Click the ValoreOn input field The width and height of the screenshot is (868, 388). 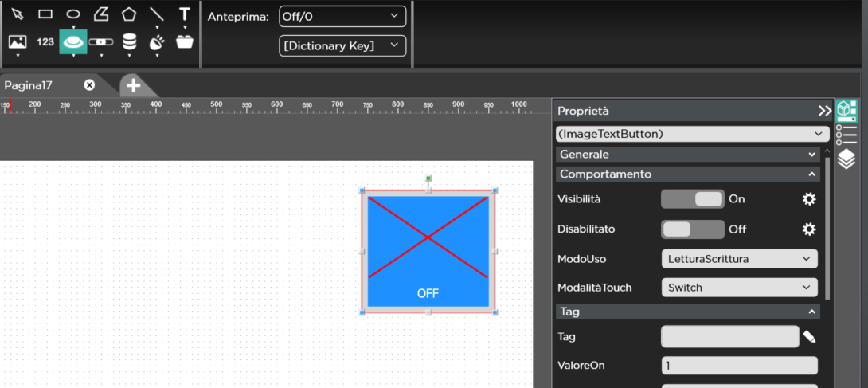pos(739,366)
